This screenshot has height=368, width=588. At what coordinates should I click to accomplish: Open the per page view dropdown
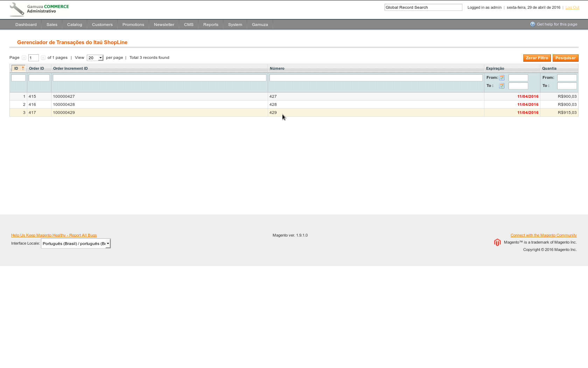pyautogui.click(x=95, y=58)
